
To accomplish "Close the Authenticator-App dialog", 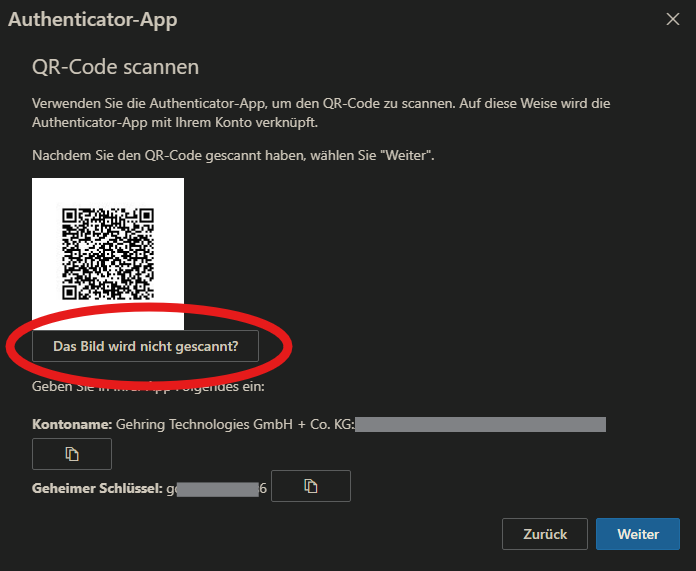I will [x=673, y=18].
